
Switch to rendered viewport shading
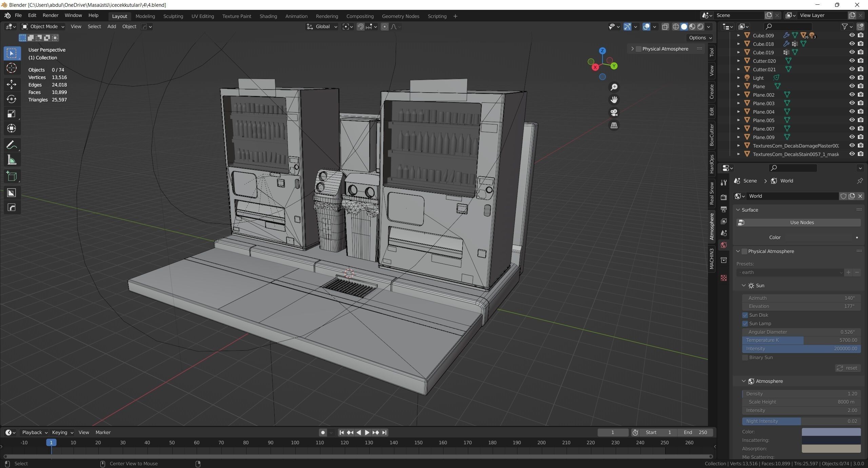(x=700, y=26)
